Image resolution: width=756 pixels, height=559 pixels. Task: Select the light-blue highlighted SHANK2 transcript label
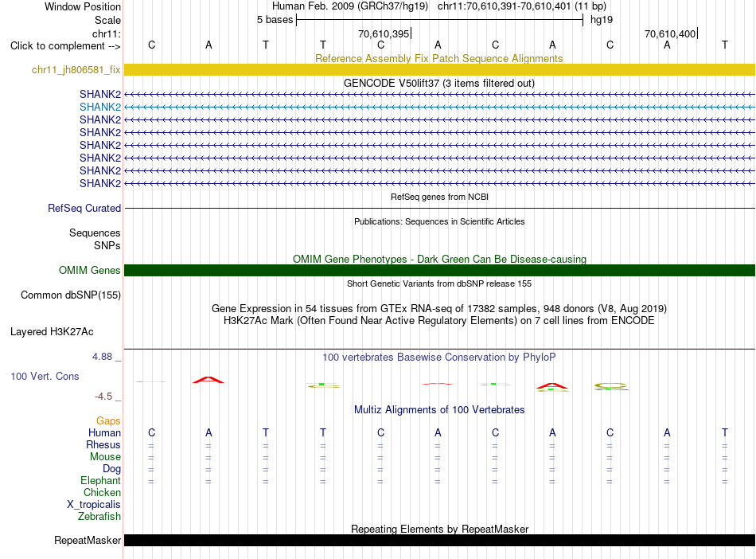pos(99,107)
